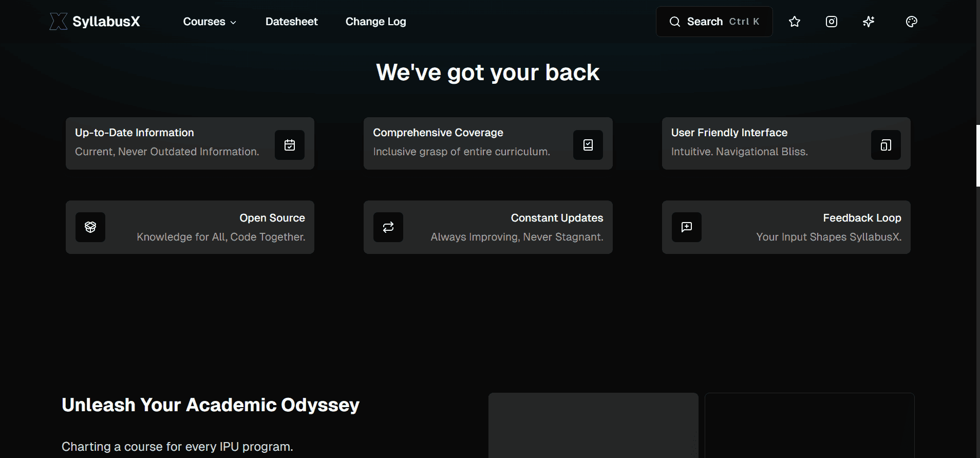Click "Your Input Shapes SyllabusX." text

pyautogui.click(x=829, y=237)
